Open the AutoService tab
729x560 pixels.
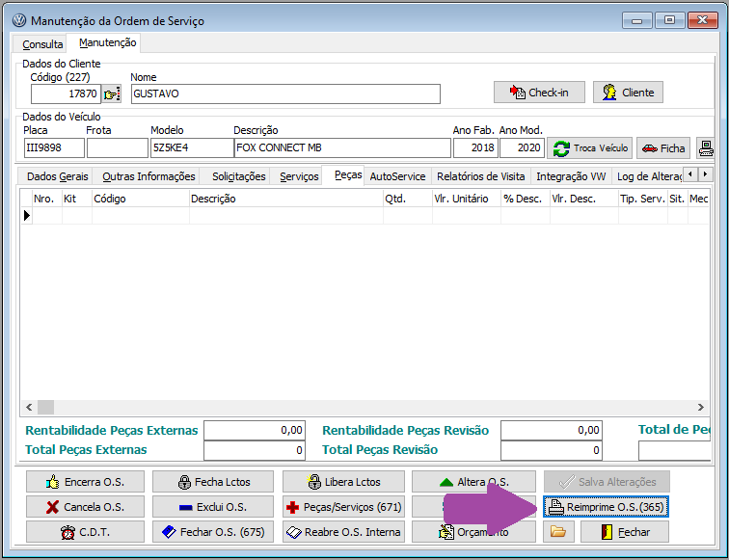[x=397, y=176]
